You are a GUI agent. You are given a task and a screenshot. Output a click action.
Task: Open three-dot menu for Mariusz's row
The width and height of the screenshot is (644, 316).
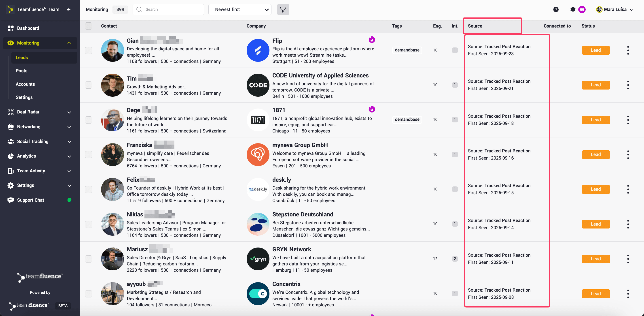pos(628,259)
